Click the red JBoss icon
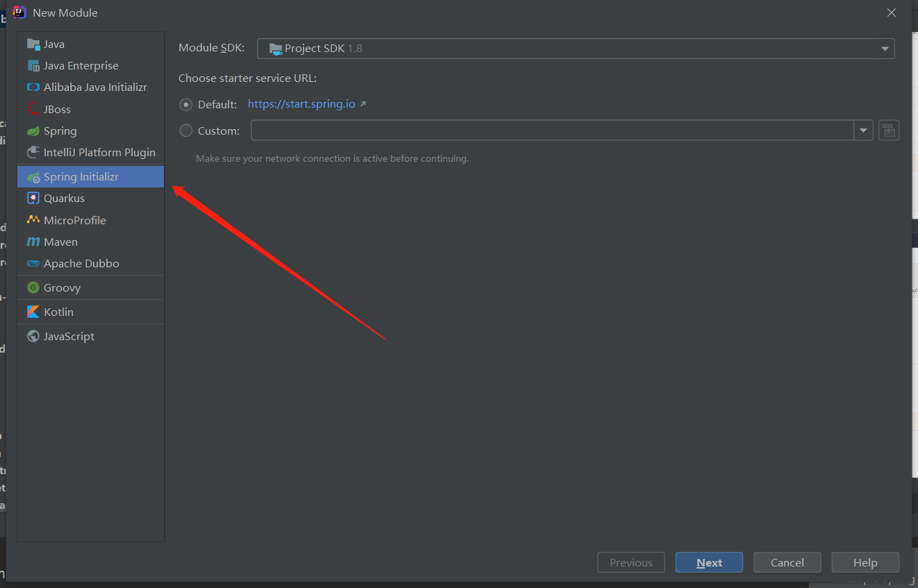The height and width of the screenshot is (588, 918). 33,109
